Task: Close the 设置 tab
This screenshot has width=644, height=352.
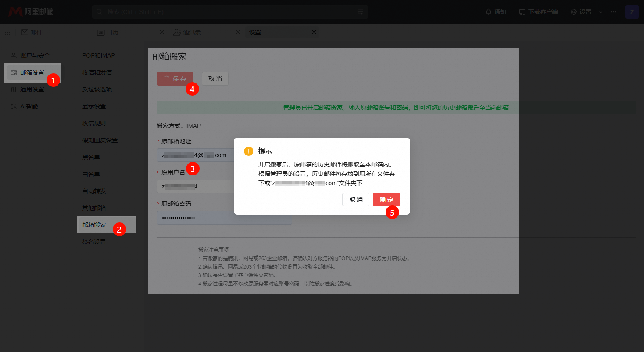Action: coord(314,32)
